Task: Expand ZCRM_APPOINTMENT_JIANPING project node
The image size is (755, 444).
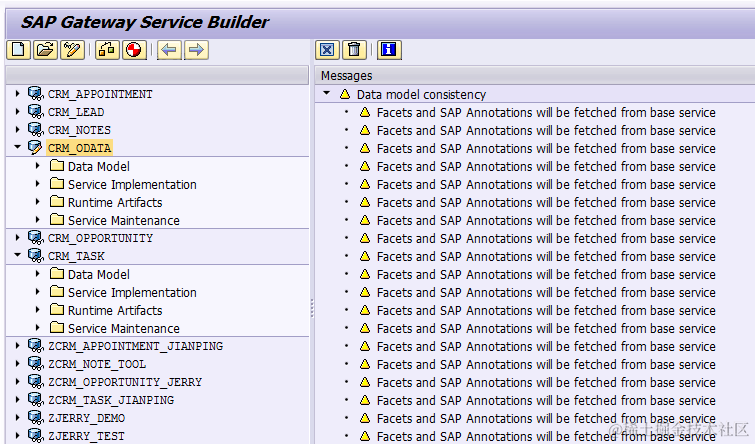Action: click(x=17, y=345)
